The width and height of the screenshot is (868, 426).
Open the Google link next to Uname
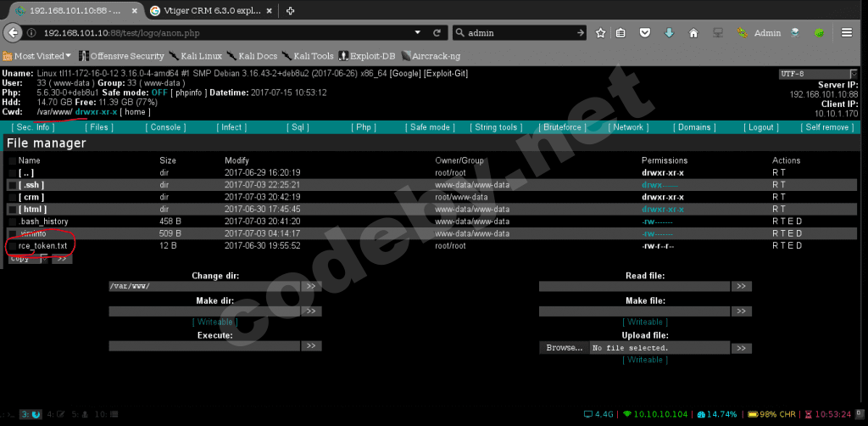tap(406, 74)
